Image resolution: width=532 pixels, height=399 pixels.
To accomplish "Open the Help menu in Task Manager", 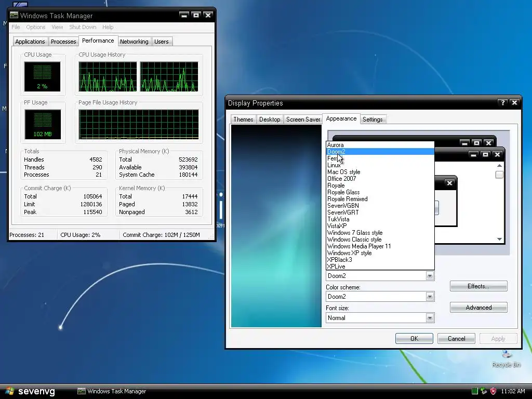I will click(108, 27).
